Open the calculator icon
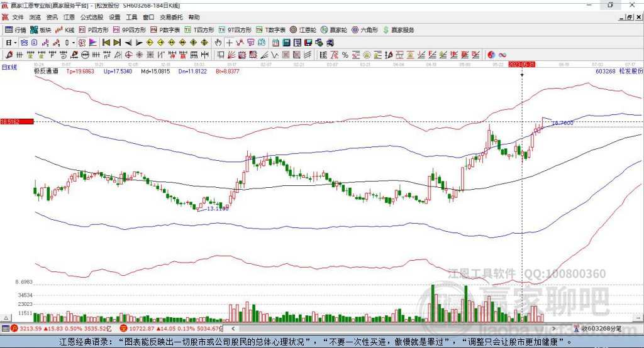This screenshot has height=348, width=644. (286, 43)
